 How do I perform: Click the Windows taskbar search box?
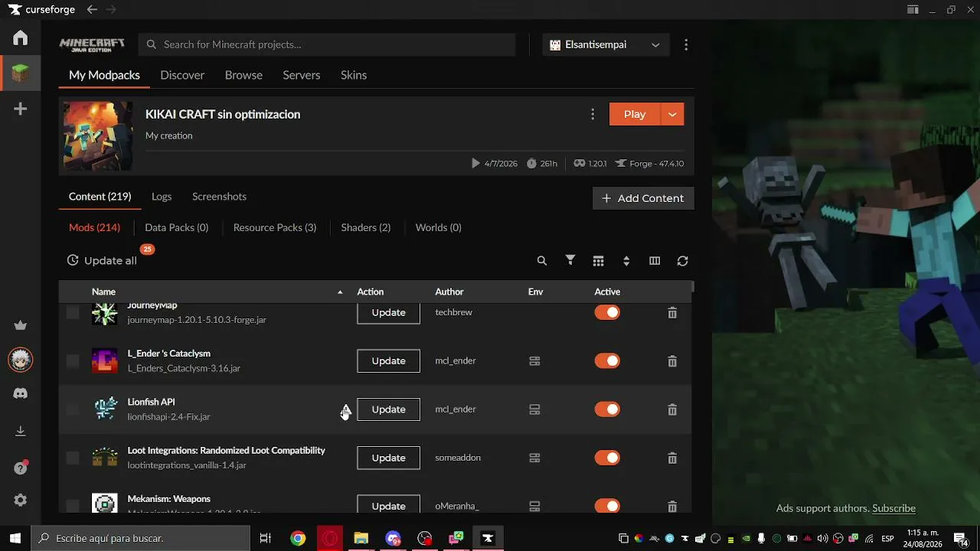click(x=141, y=539)
